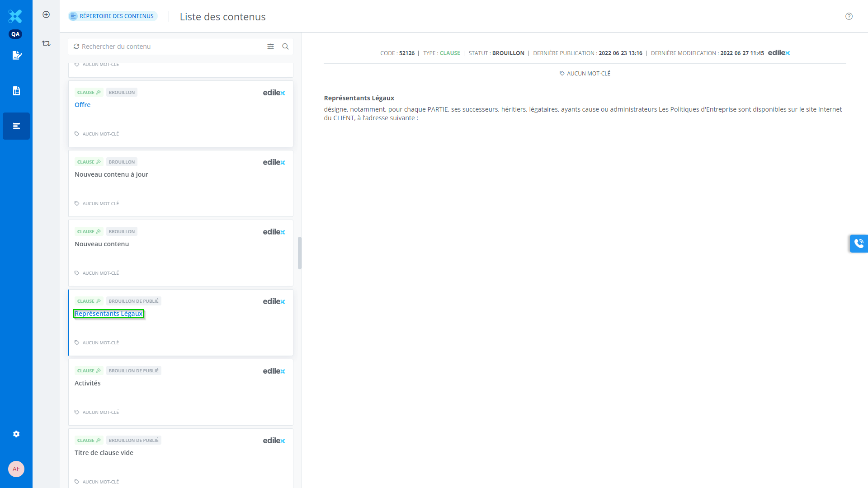Open the Offre clause
This screenshot has height=488, width=868.
tap(83, 105)
